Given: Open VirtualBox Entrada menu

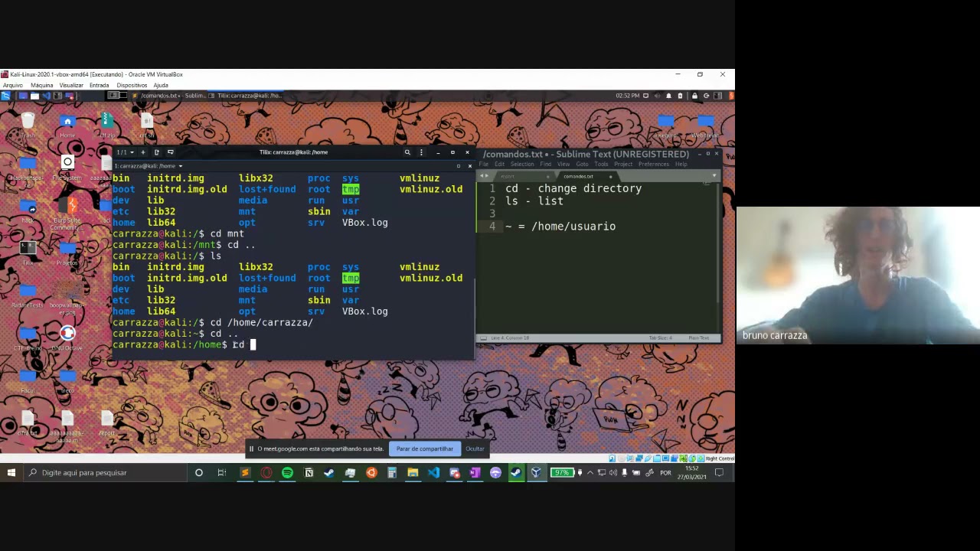Looking at the screenshot, I should [99, 85].
